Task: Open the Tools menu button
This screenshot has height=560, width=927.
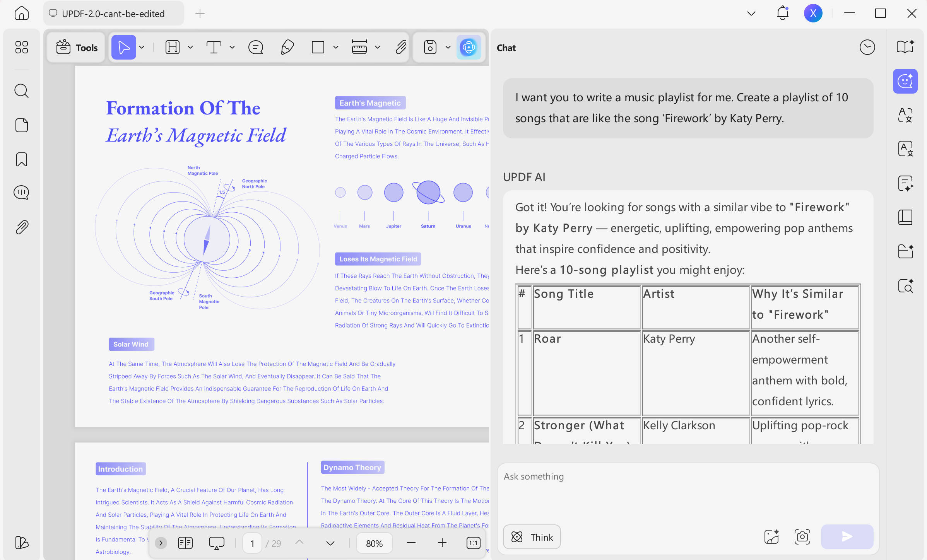Action: pyautogui.click(x=77, y=48)
